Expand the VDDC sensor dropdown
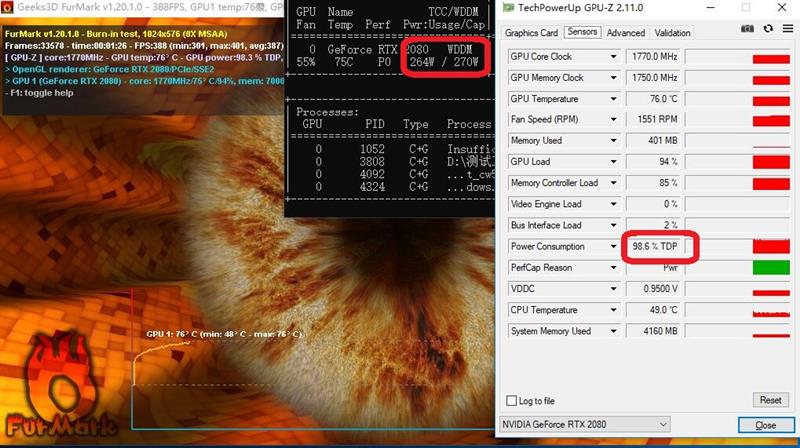The height and width of the screenshot is (448, 800). tap(613, 289)
